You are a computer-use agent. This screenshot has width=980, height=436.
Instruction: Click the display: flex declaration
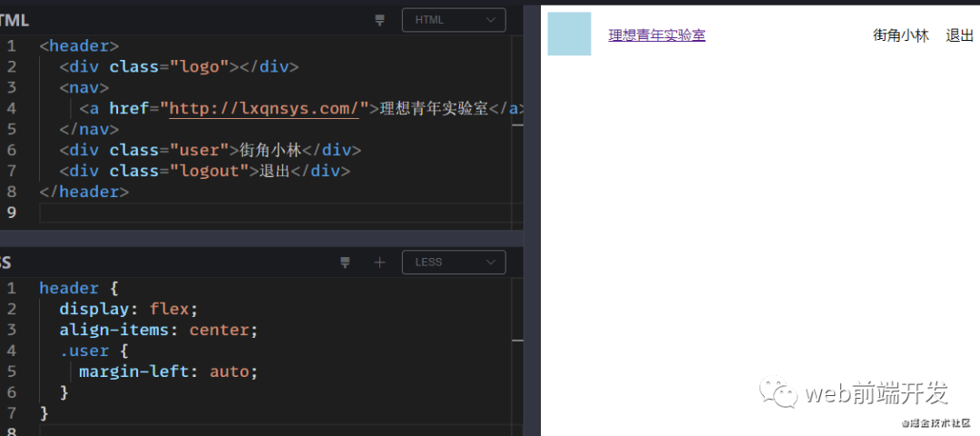[129, 309]
